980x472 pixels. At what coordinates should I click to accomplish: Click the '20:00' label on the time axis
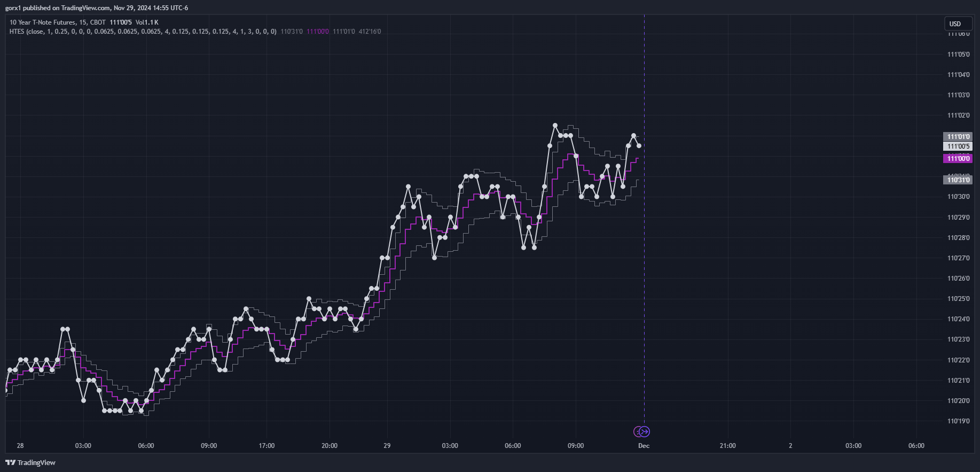pyautogui.click(x=330, y=446)
